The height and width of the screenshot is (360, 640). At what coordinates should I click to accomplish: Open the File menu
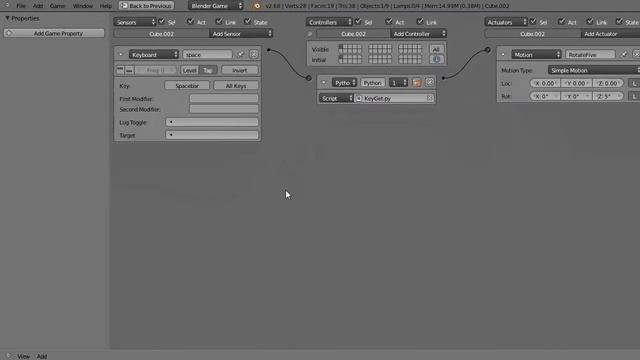click(21, 6)
